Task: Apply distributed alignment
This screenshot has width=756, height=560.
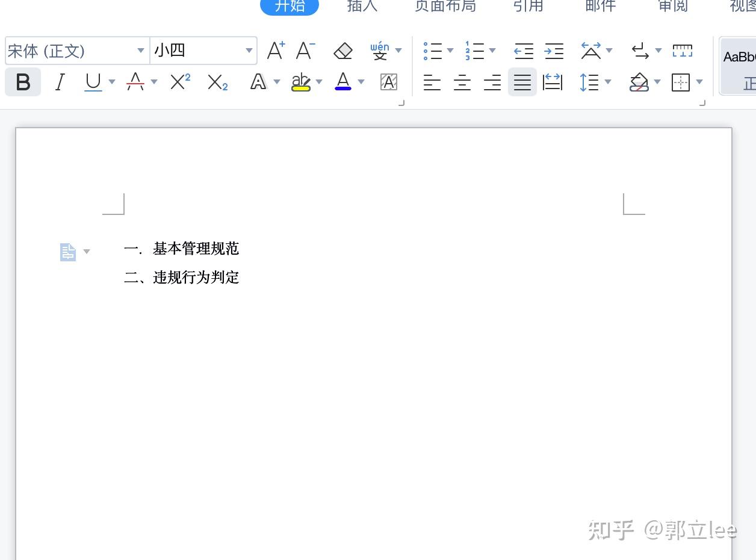Action: point(553,82)
